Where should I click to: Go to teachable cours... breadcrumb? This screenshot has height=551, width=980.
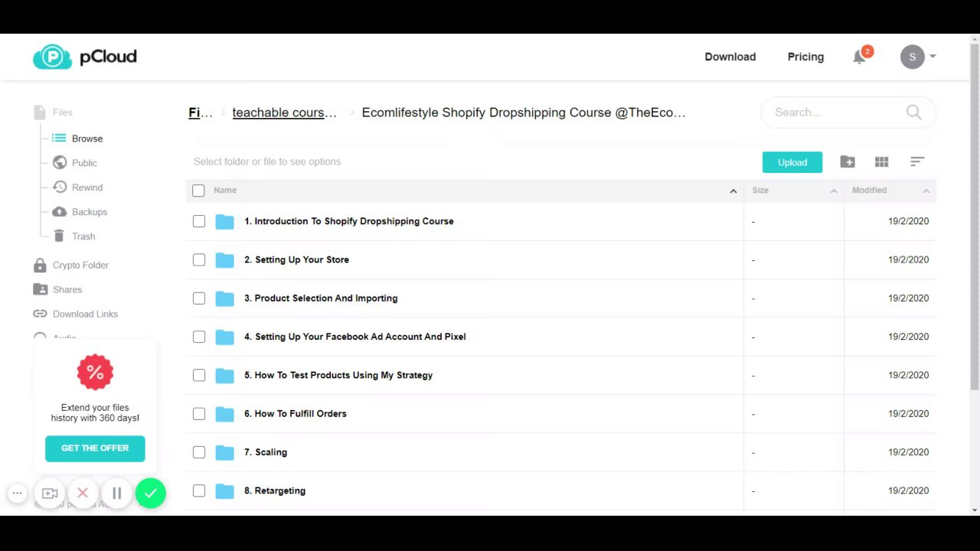click(x=284, y=112)
